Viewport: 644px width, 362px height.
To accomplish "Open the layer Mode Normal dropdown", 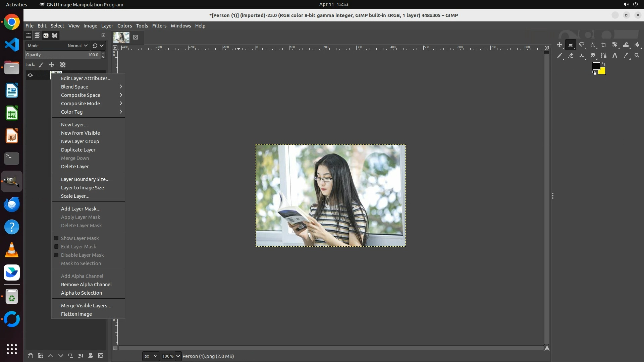I will tap(77, 46).
